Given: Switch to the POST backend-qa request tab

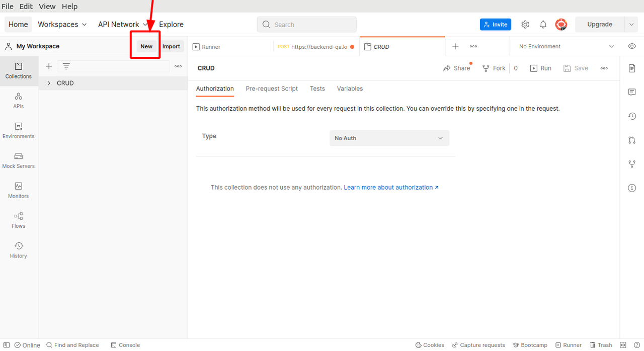Looking at the screenshot, I should [316, 46].
